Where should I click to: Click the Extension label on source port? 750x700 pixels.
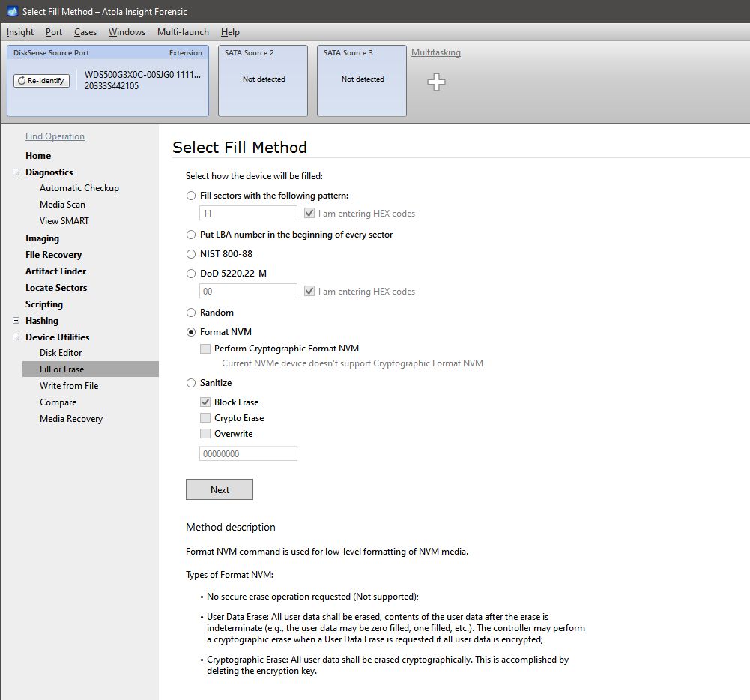click(186, 52)
